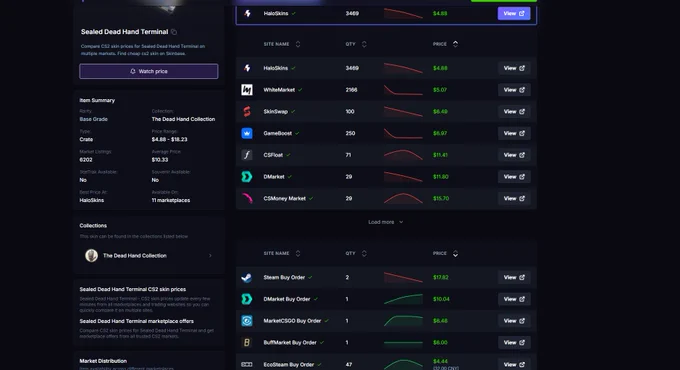Click the DMarket Buy Order price trend chart
This screenshot has width=680, height=370.
403,299
